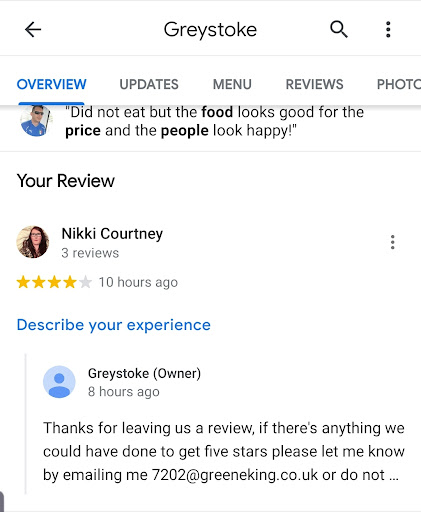
Task: Select the Overview tab
Action: [x=52, y=84]
